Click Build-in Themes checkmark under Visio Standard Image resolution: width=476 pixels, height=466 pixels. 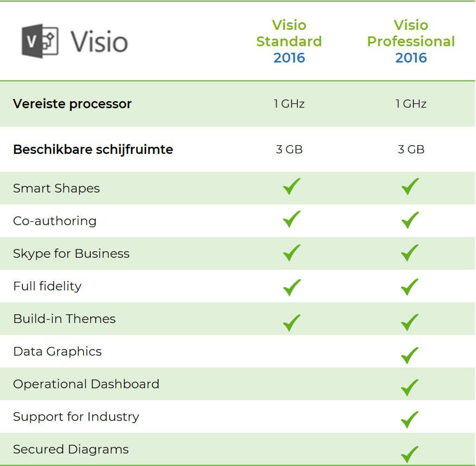pos(292,321)
